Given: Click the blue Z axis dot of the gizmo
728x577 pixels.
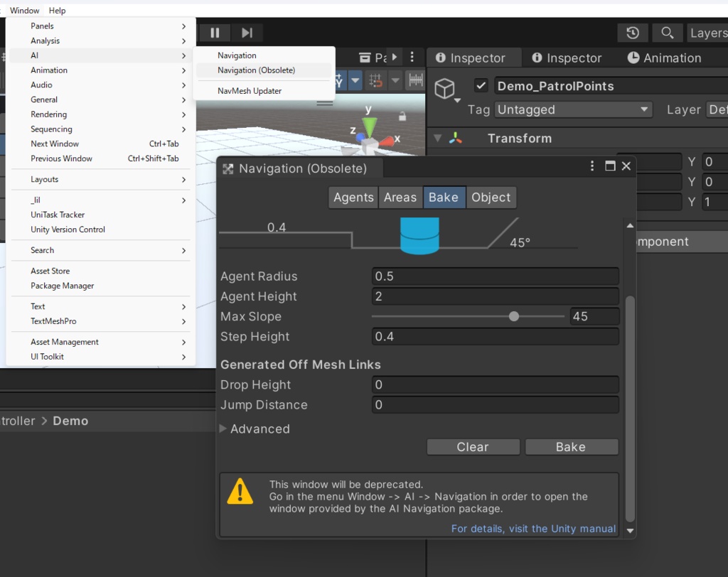Looking at the screenshot, I should pos(360,137).
